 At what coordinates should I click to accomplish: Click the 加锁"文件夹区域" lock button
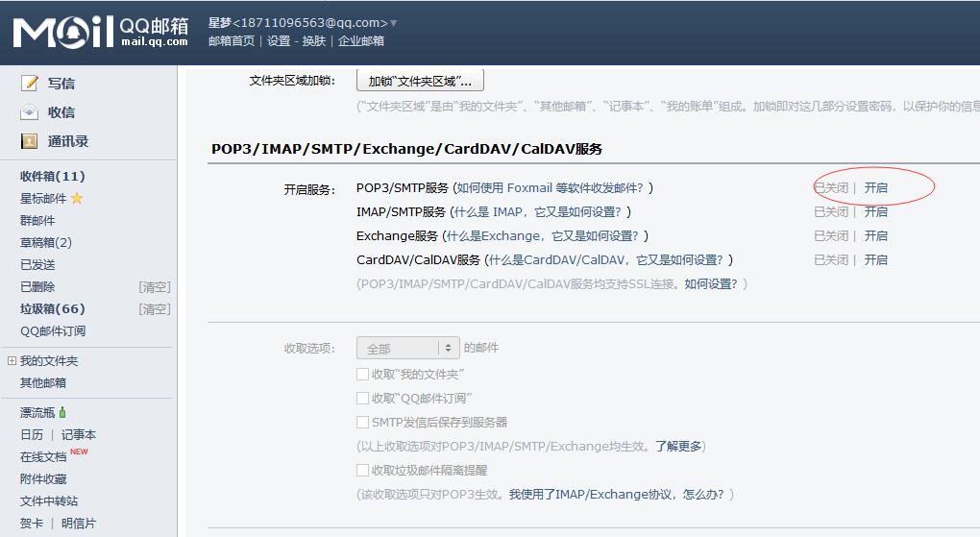pos(420,81)
